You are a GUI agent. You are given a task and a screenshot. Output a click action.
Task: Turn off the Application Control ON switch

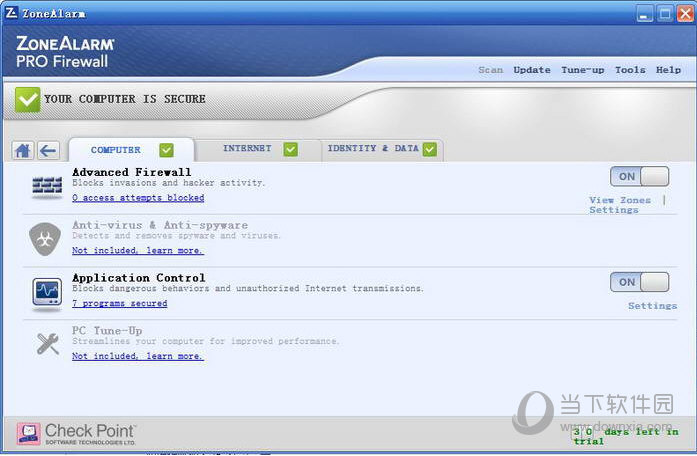coord(640,282)
